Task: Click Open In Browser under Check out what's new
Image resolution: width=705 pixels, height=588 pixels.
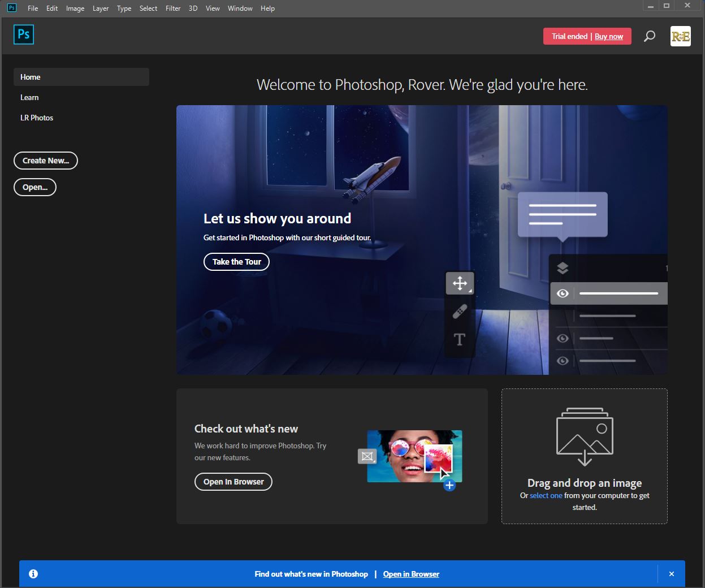Action: [x=233, y=482]
